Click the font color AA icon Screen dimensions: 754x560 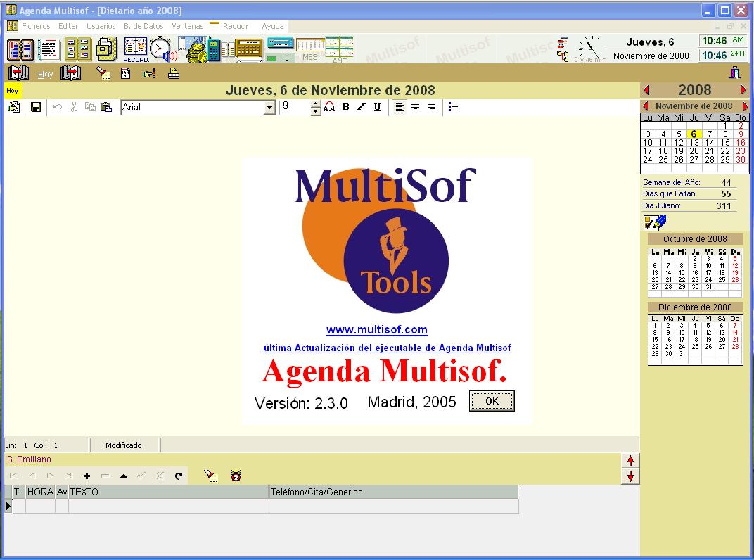329,107
